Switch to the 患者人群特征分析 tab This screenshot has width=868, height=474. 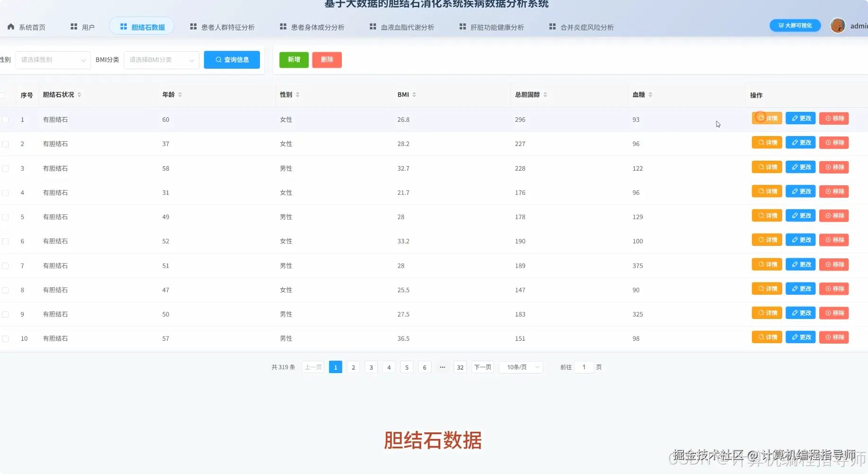point(223,27)
